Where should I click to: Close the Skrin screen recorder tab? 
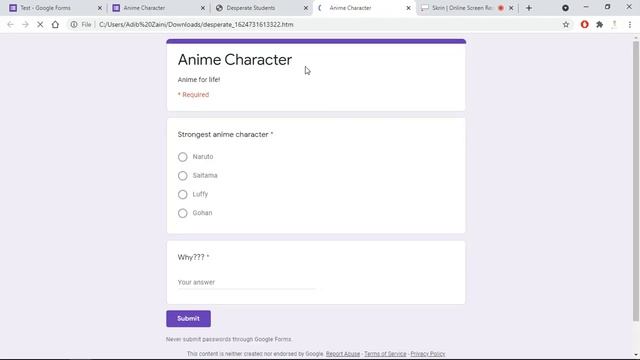pos(511,8)
